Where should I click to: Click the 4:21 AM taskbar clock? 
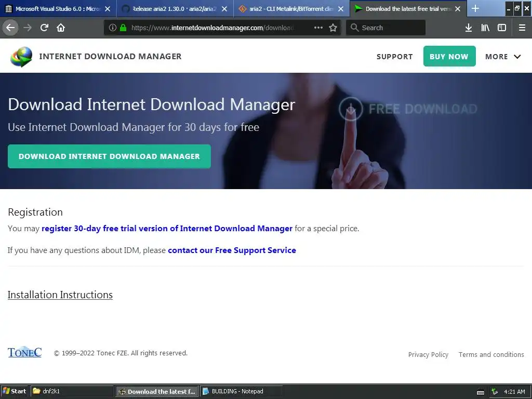point(514,392)
